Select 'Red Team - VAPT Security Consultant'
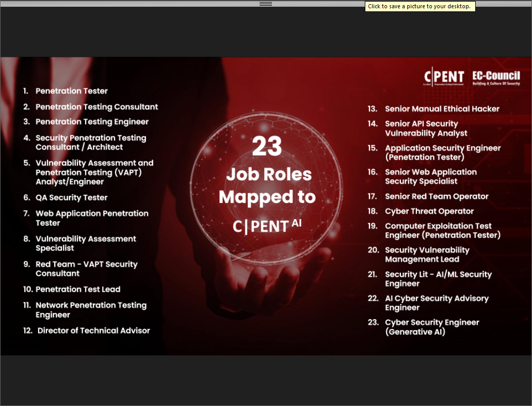532x406 pixels. [x=87, y=269]
